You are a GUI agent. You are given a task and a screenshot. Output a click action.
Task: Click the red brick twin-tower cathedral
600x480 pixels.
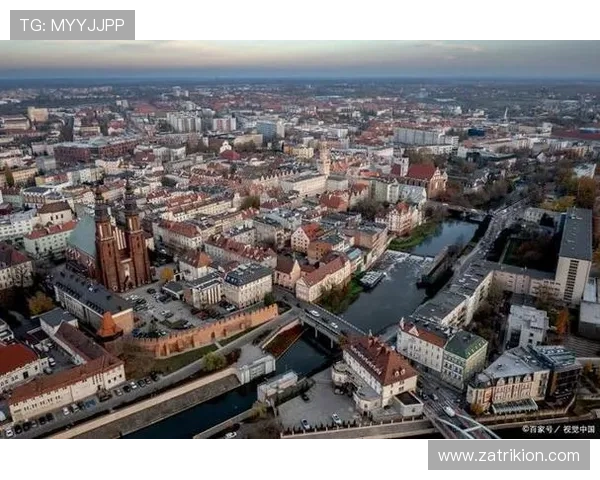point(122,245)
